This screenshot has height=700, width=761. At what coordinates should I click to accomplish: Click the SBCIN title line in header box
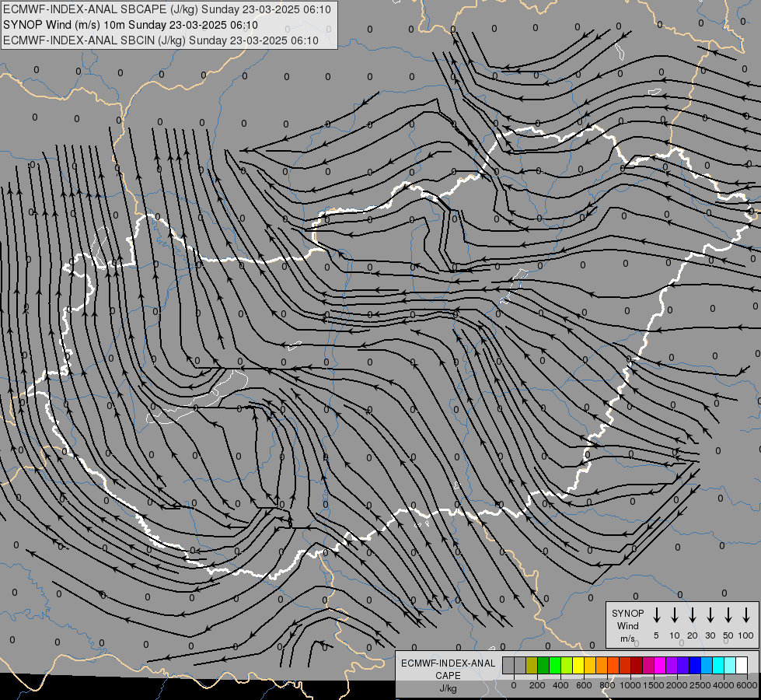tap(161, 40)
